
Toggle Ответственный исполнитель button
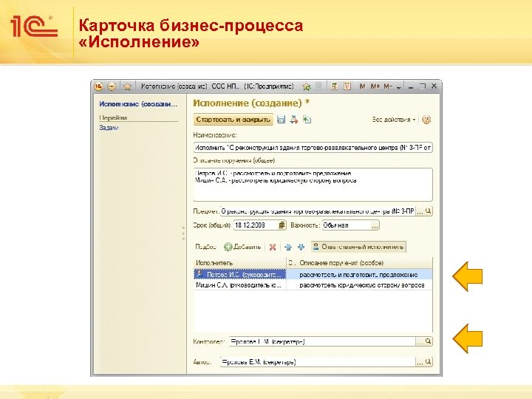358,247
